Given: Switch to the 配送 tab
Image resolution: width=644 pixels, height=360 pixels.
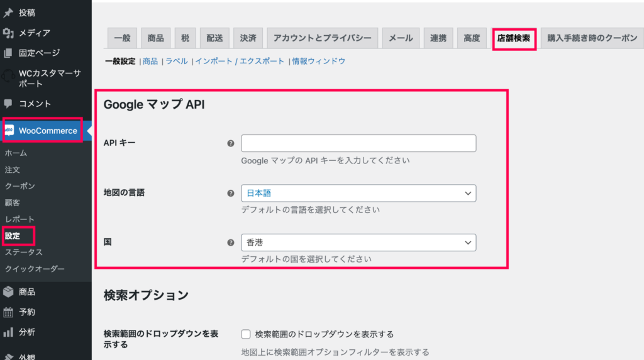Looking at the screenshot, I should click(214, 38).
